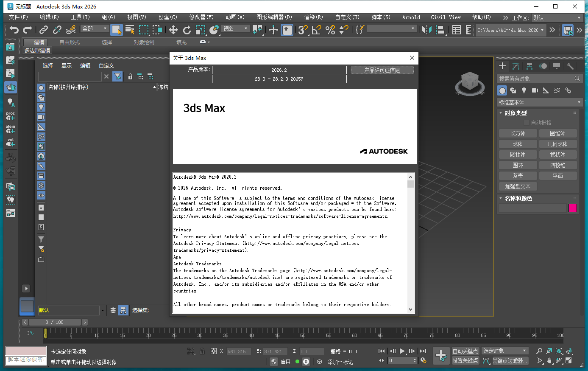Switch to 自由形式 ribbon tab
The width and height of the screenshot is (588, 371).
click(70, 42)
